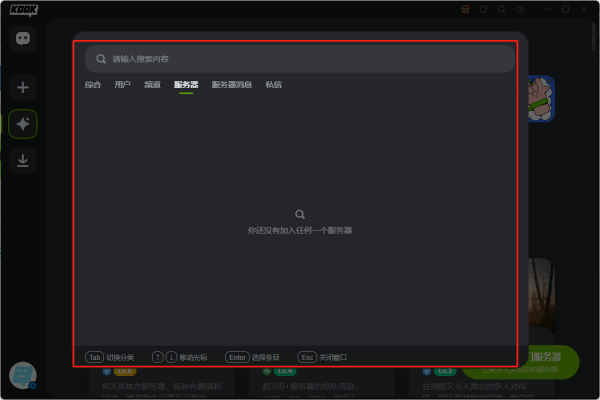Open the 私信 search tab

click(x=273, y=85)
